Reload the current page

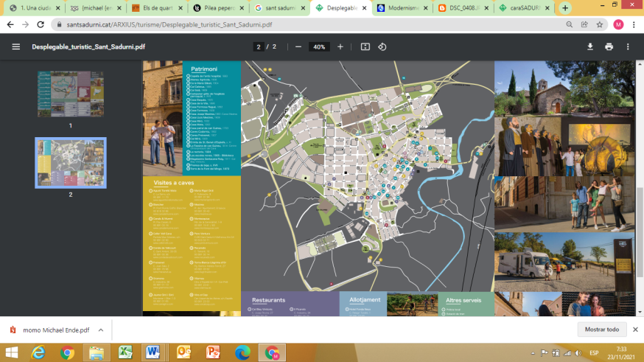coord(39,24)
